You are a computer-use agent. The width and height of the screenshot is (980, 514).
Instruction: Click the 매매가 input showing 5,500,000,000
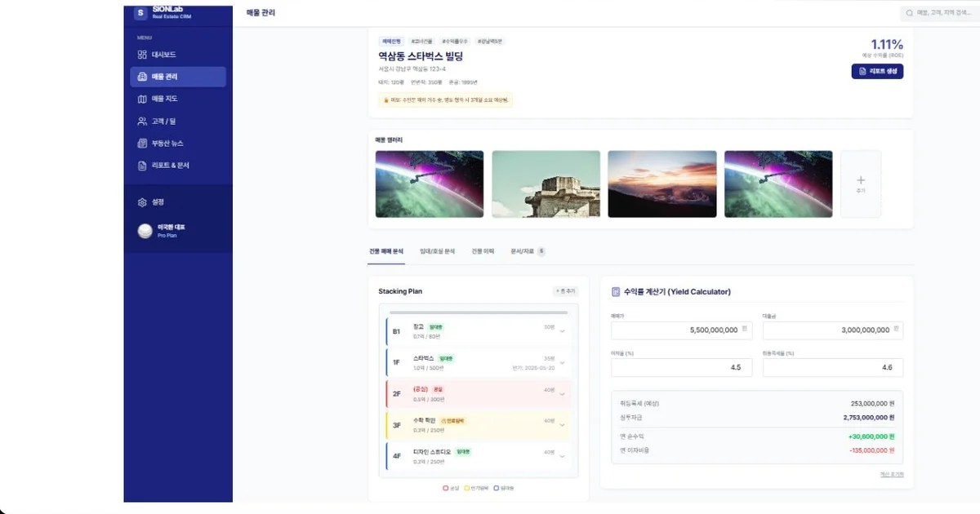coord(680,330)
